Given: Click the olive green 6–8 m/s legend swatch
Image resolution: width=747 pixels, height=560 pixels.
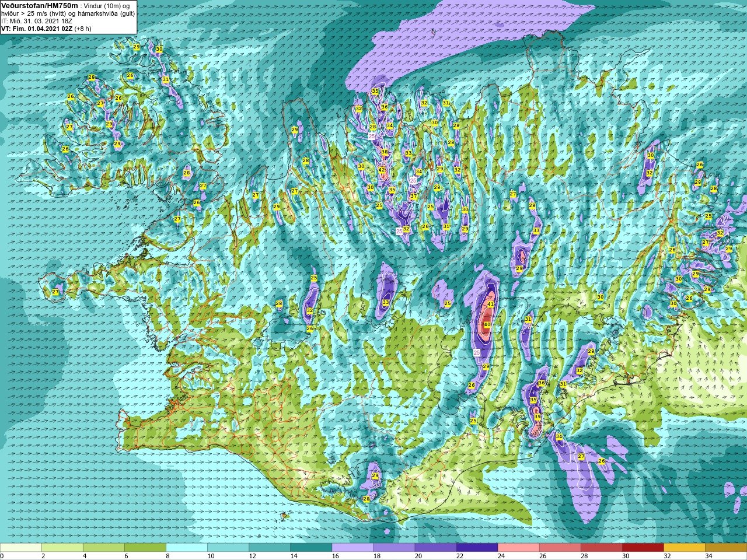Looking at the screenshot, I should (x=145, y=548).
